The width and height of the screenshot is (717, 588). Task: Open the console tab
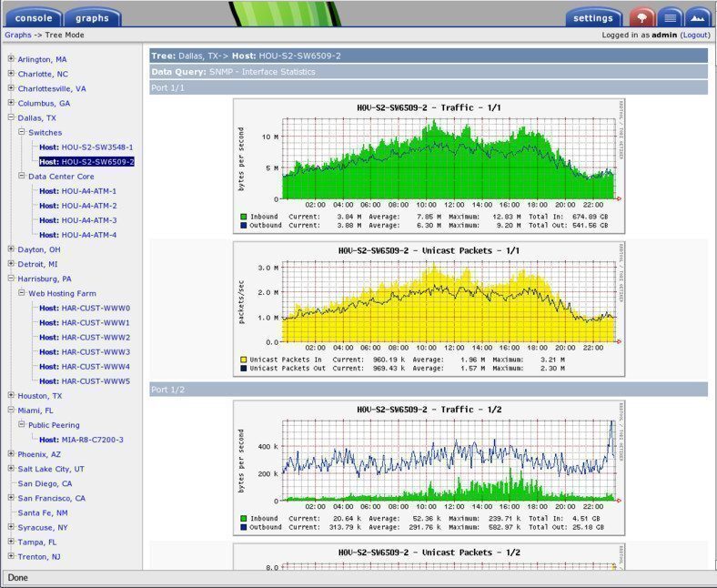[x=33, y=17]
